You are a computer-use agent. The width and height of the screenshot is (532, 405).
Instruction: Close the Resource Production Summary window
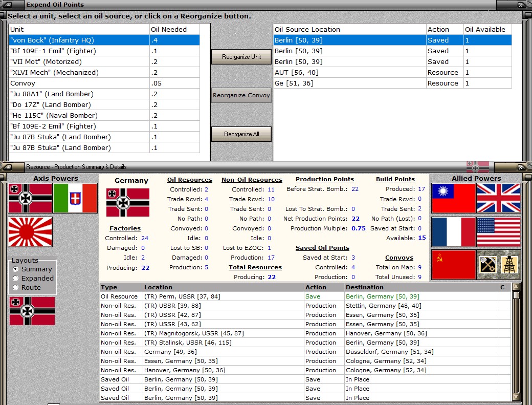pos(521,167)
